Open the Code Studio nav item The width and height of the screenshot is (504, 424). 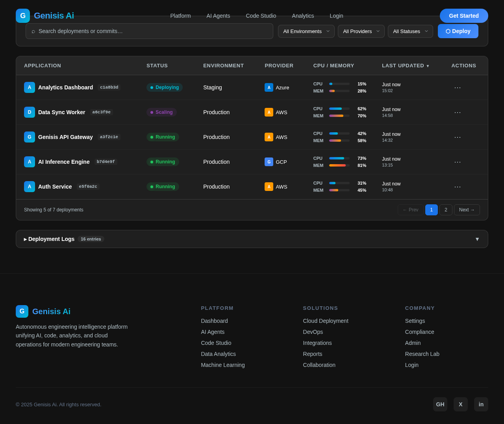261,16
